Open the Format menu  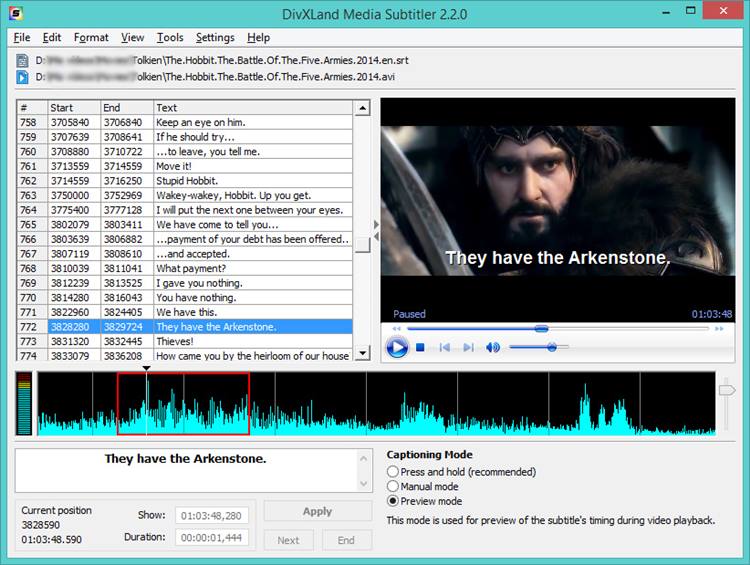91,37
